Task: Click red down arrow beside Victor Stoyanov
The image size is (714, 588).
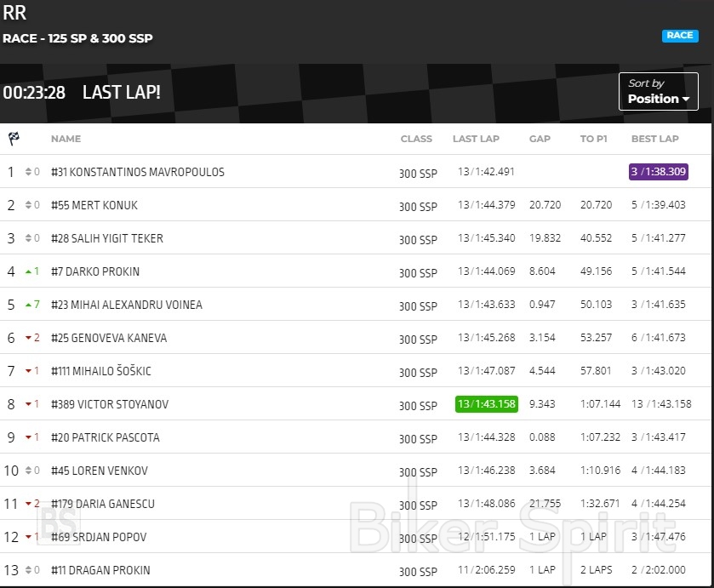Action: click(x=28, y=404)
